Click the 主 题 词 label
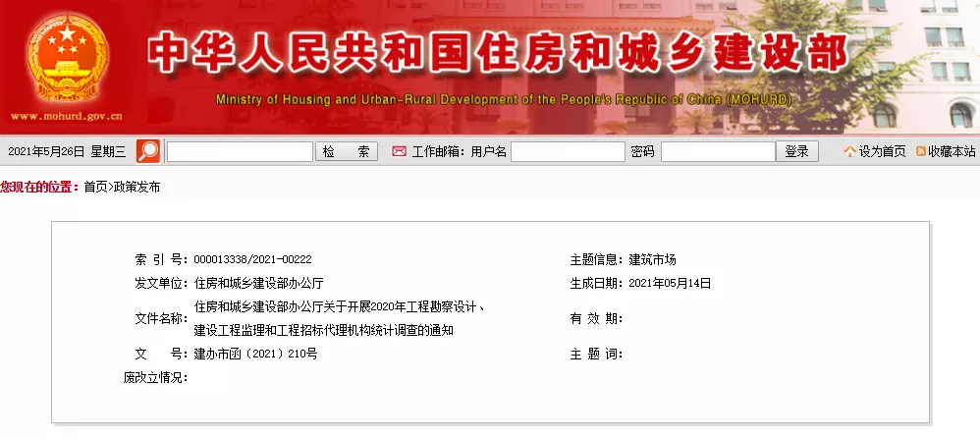 coord(596,354)
